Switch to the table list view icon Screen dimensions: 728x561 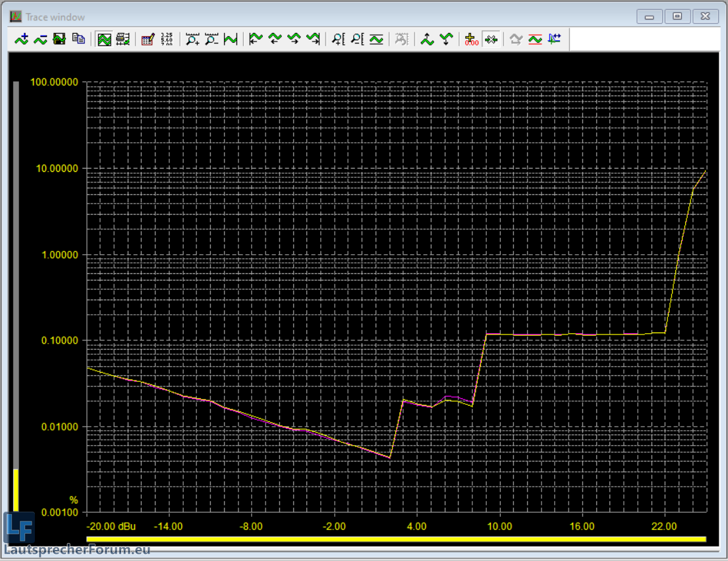[x=123, y=40]
